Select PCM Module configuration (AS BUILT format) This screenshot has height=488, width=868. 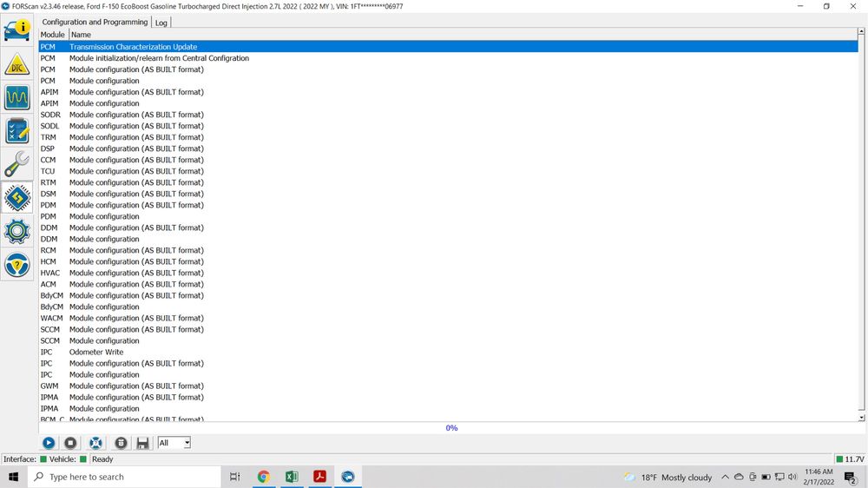tap(449, 69)
